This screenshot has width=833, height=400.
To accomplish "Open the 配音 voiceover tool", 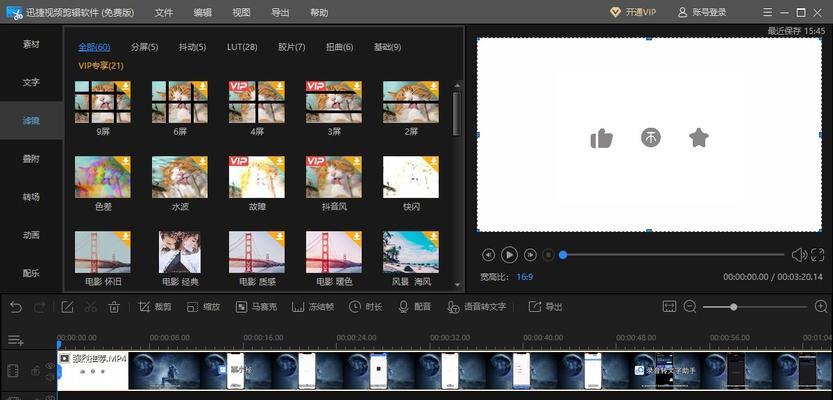I will click(x=414, y=307).
